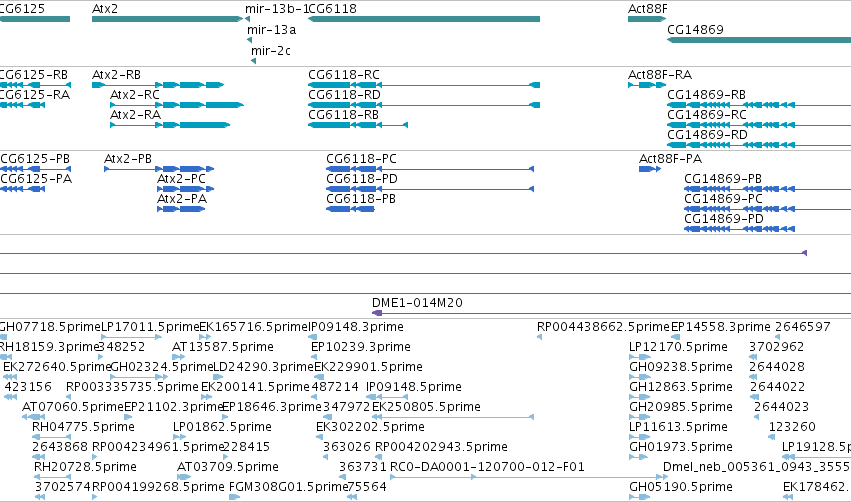851x502 pixels.
Task: Click protein CG6125-PA label
Action: tap(36, 179)
